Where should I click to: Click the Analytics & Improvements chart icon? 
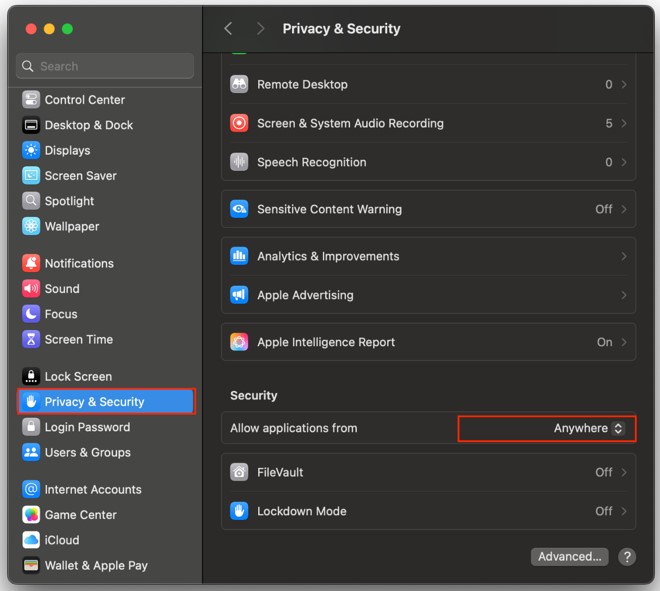(239, 256)
